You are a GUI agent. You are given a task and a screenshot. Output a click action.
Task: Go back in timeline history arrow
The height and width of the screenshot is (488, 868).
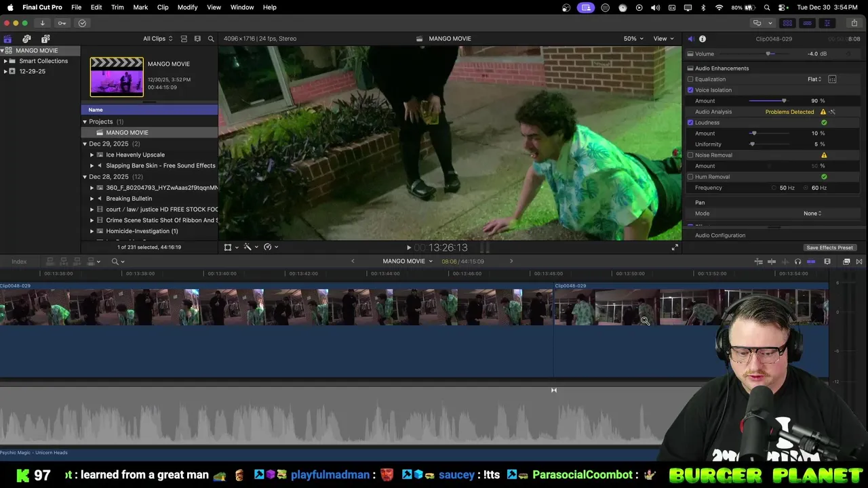click(353, 262)
